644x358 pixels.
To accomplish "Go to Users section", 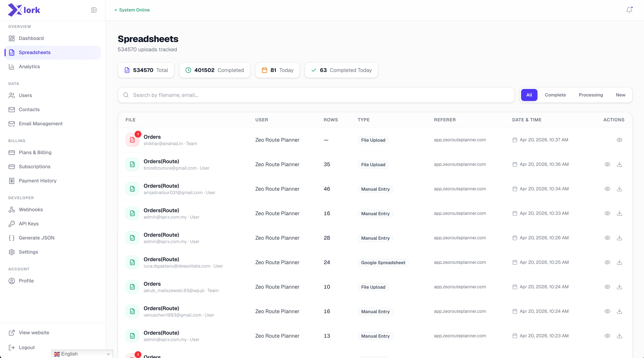I will (x=52, y=95).
